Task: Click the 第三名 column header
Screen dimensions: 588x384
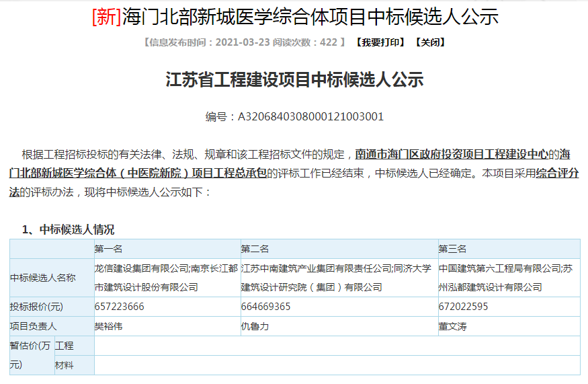Action: [509, 249]
